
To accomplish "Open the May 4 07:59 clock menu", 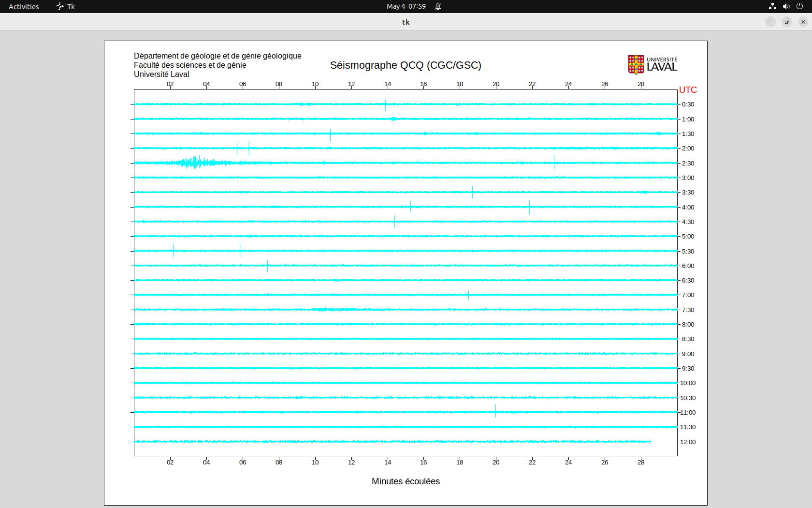I will 406,6.
